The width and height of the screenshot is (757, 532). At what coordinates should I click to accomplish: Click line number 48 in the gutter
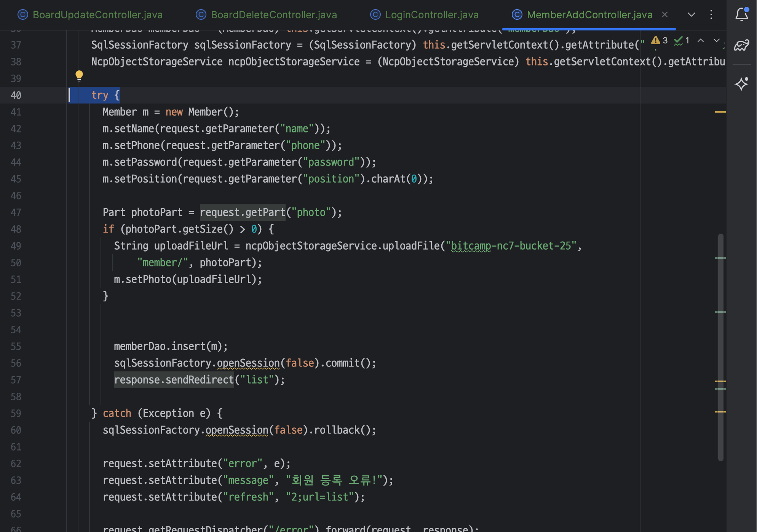coord(16,229)
